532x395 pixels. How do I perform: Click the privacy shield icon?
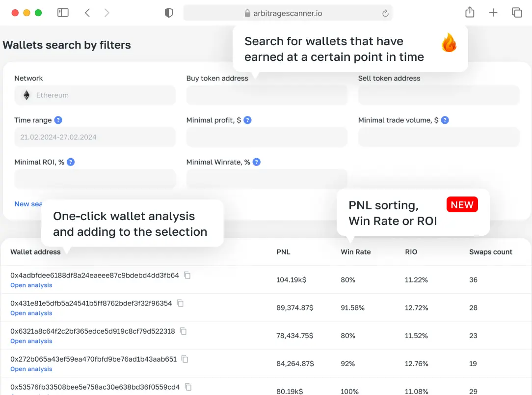pyautogui.click(x=169, y=13)
